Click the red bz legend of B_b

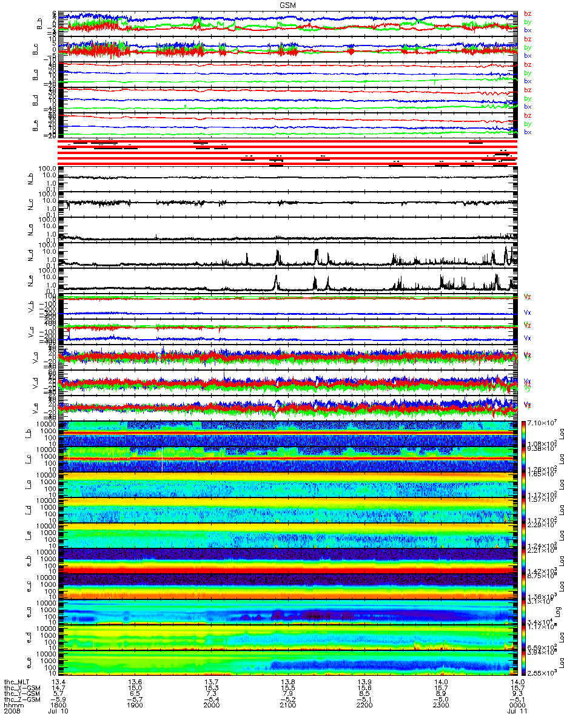tap(528, 14)
